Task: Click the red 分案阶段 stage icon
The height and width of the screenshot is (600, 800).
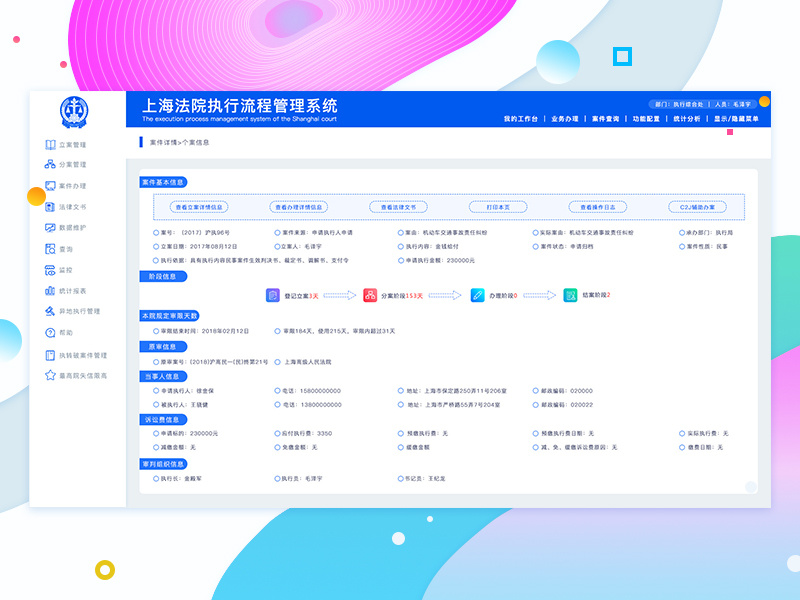Action: (370, 295)
